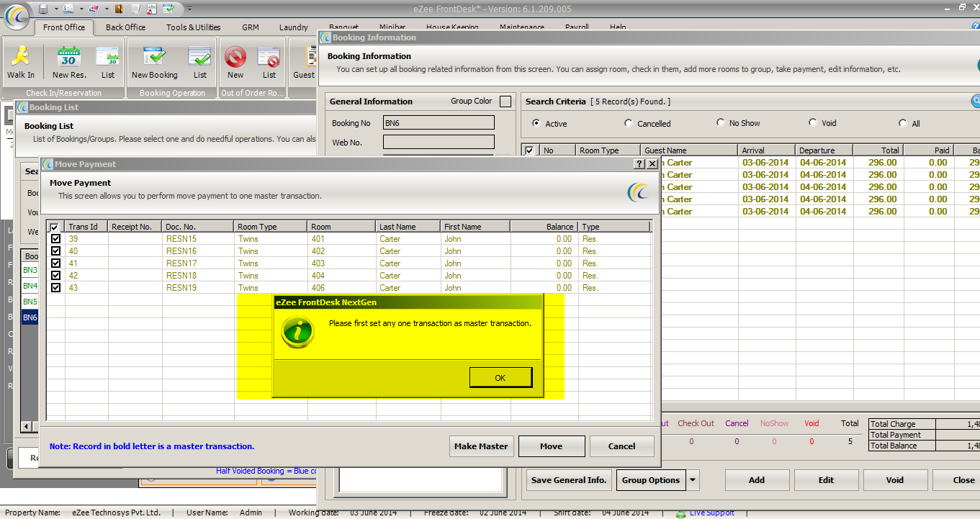Click the Group Color swatch box

tap(505, 101)
